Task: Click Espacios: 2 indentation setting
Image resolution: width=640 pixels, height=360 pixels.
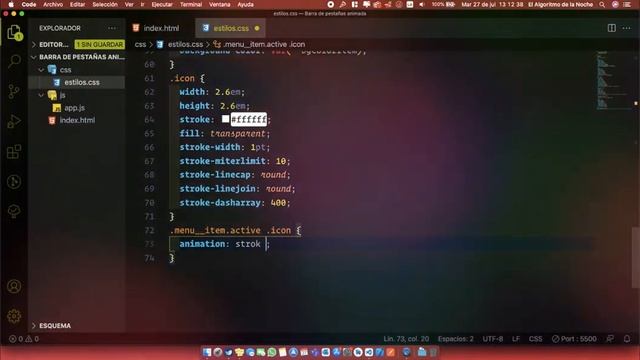Action: pos(456,339)
